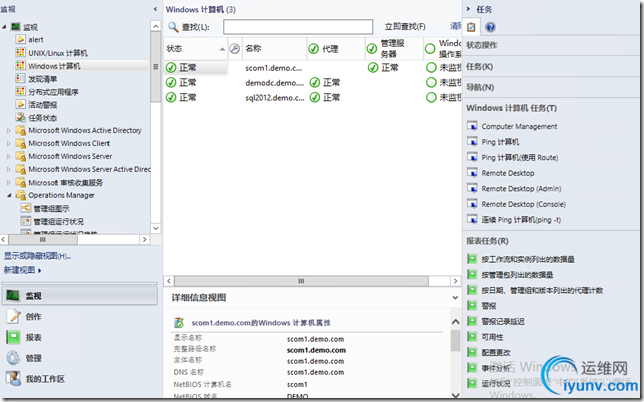Click healthy status icon for scom1 row
The width and height of the screenshot is (644, 402).
171,67
